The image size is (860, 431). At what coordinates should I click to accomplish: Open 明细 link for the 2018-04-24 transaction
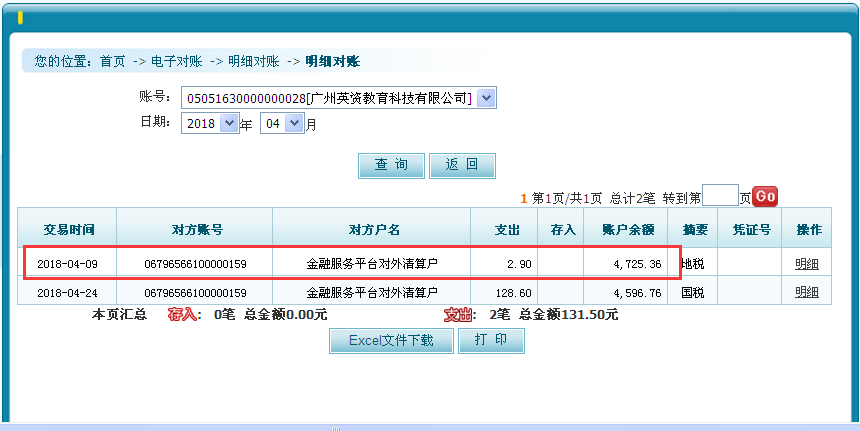806,292
